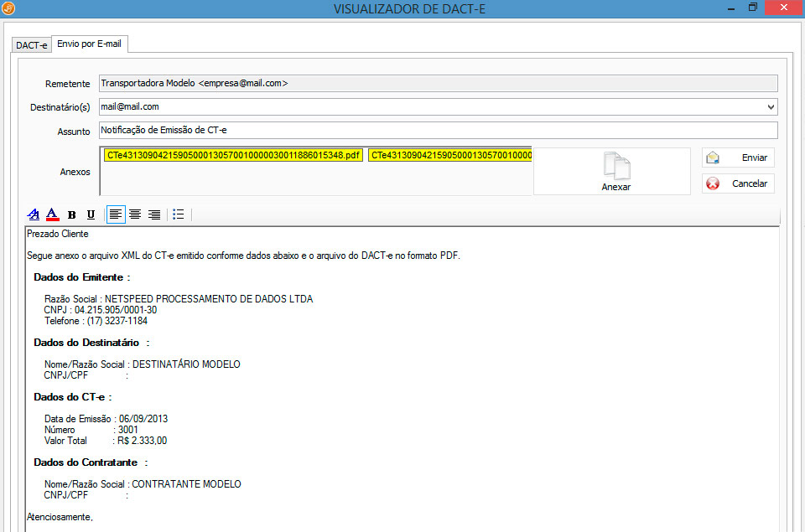This screenshot has height=532, width=805.
Task: Click the 'Prezado Cliente' greeting line
Action: pos(58,234)
